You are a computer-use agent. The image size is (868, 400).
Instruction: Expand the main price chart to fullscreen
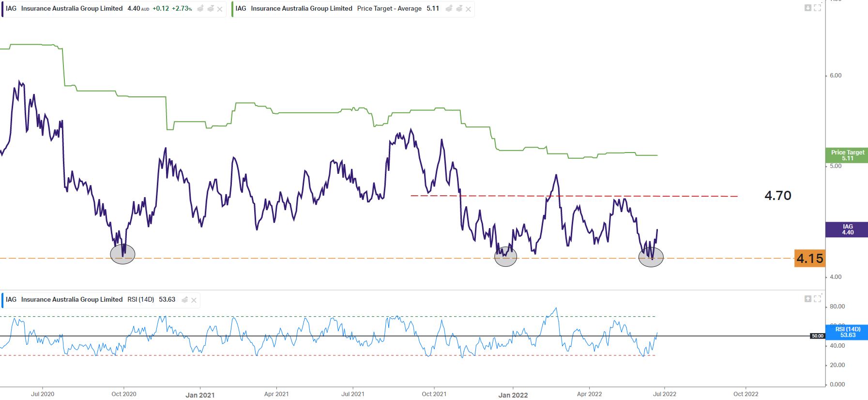pyautogui.click(x=818, y=8)
